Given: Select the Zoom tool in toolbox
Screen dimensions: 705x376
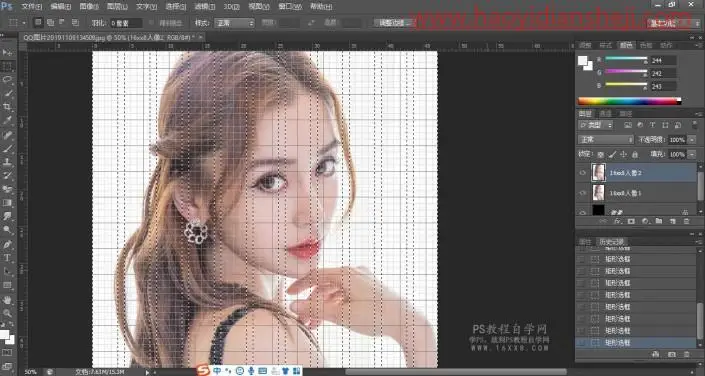Looking at the screenshot, I should tap(8, 313).
